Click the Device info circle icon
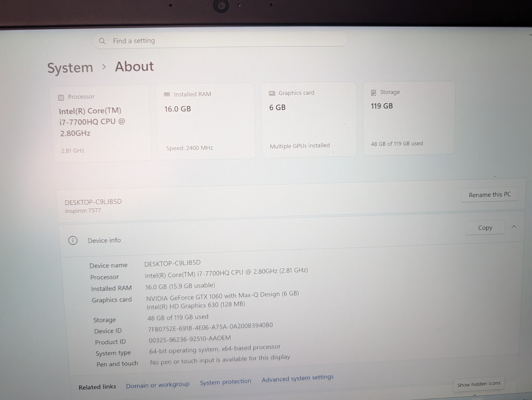The width and height of the screenshot is (532, 400). click(73, 240)
